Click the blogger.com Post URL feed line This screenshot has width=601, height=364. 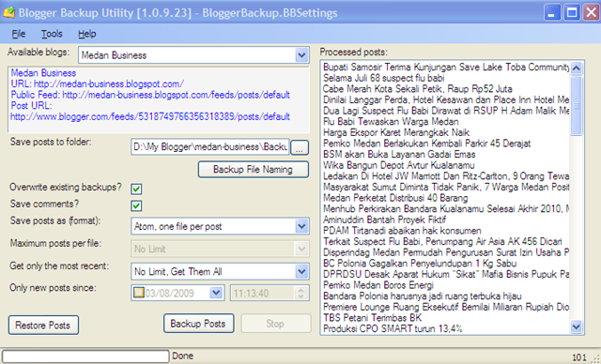150,116
